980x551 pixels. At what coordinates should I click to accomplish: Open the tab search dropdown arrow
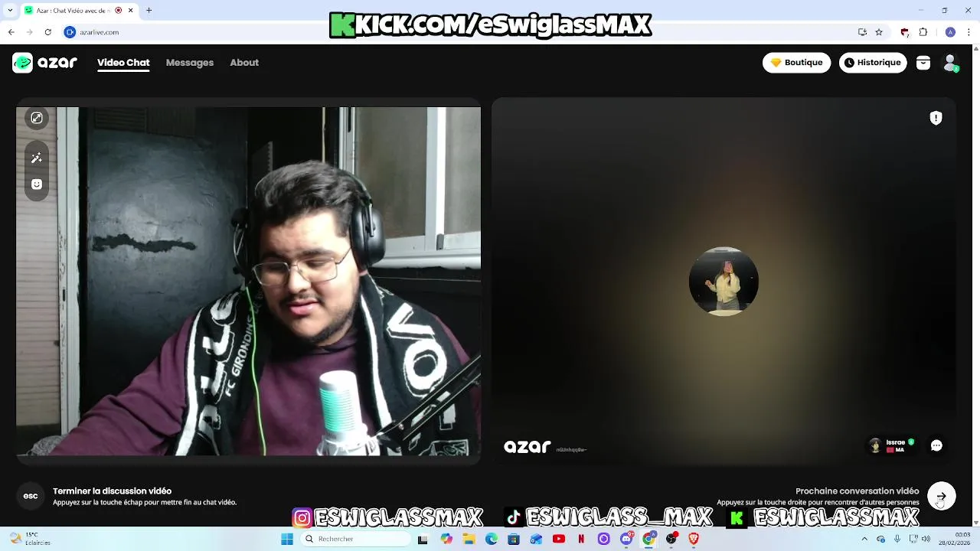11,10
